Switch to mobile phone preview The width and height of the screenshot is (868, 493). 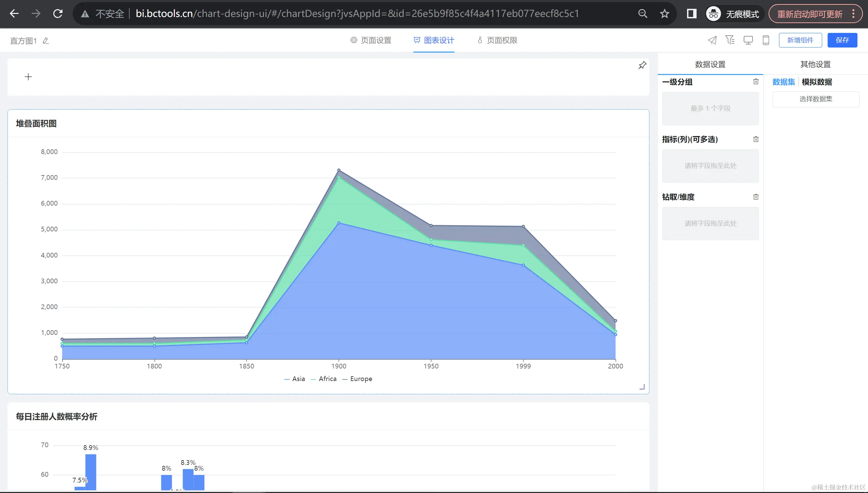pos(766,40)
